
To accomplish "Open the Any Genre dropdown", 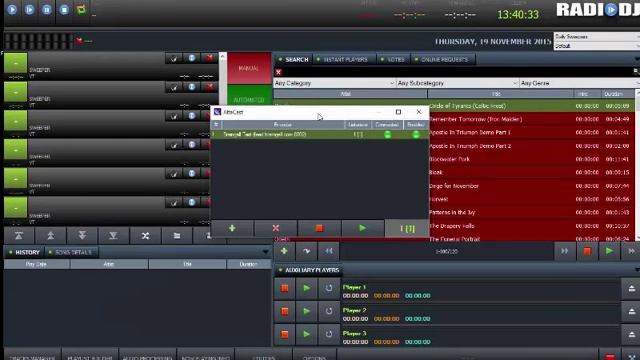I will click(x=580, y=83).
